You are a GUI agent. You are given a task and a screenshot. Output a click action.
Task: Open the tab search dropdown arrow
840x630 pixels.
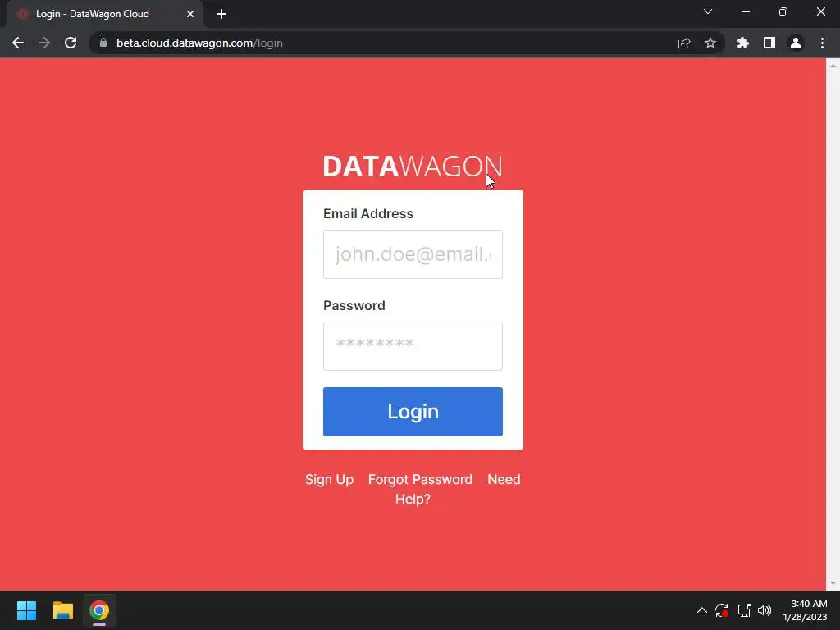(x=708, y=11)
